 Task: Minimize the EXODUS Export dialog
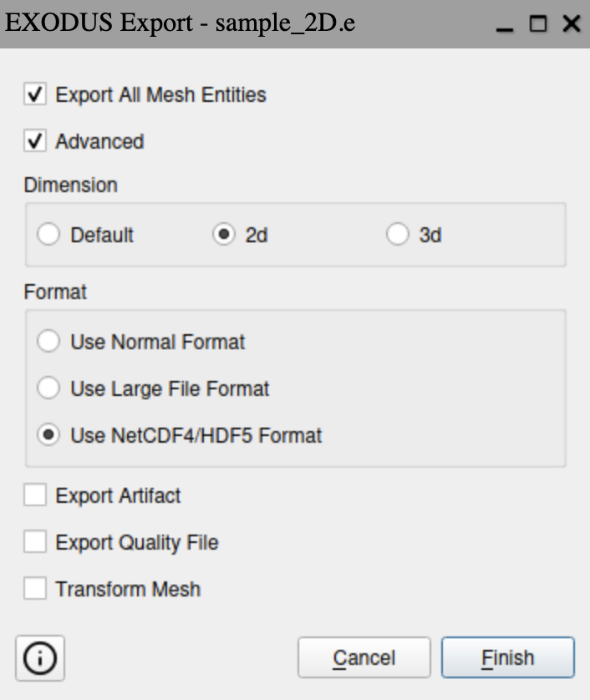(504, 25)
